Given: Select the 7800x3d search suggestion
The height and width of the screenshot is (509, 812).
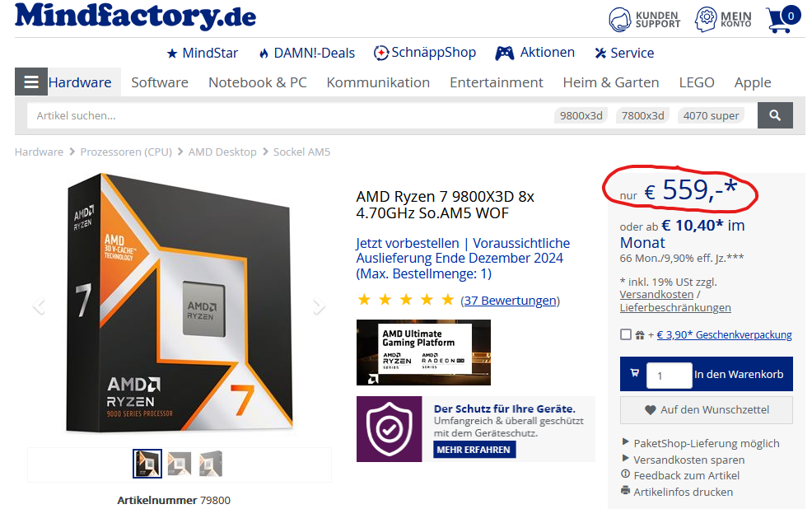Looking at the screenshot, I should [642, 115].
